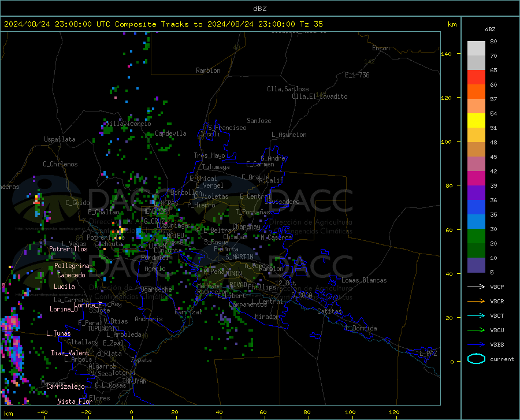520x420 pixels.
Task: Click the green VBCU arrow in legend
Action: (x=476, y=330)
